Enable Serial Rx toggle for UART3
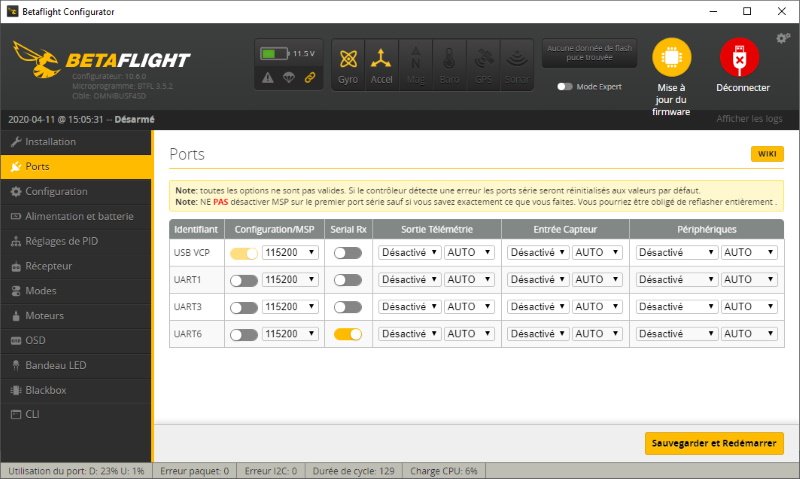Viewport: 800px width, 479px height. point(348,307)
